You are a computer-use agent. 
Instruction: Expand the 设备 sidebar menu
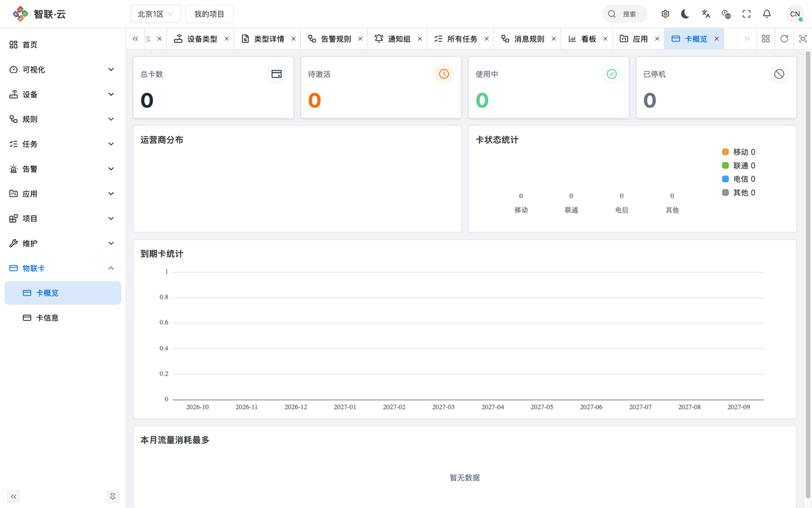click(x=63, y=94)
